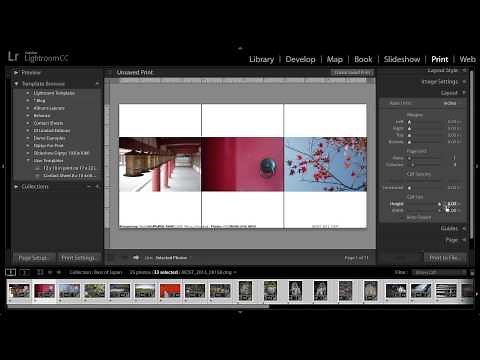
Task: Open the Book module
Action: pyautogui.click(x=363, y=59)
